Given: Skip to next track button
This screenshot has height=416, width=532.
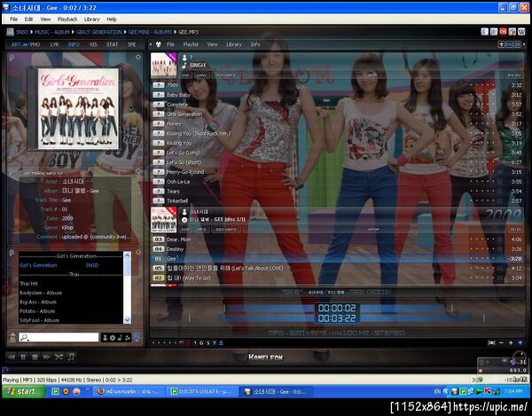Looking at the screenshot, I should pos(46,357).
